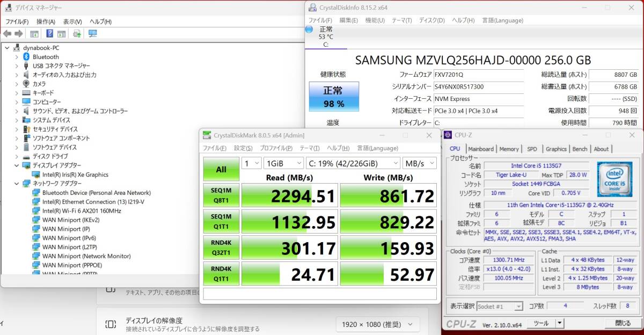Collapse the dynabook-PC root node

pos(7,47)
